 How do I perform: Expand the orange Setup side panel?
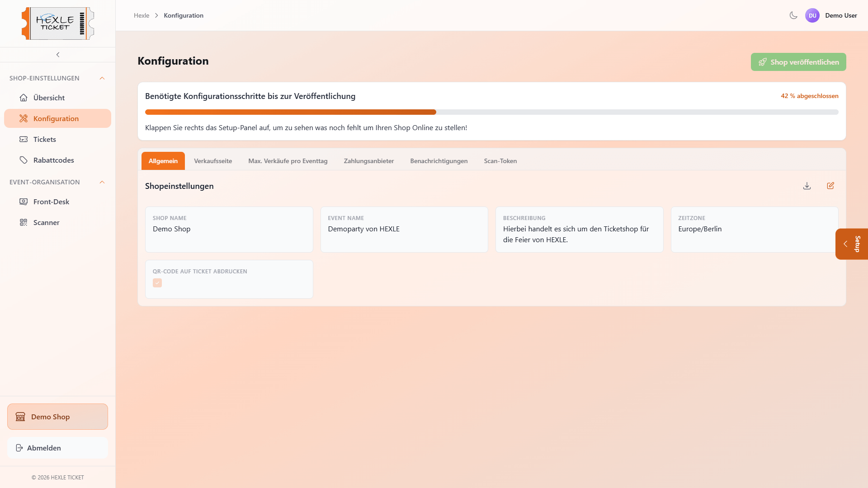click(851, 244)
